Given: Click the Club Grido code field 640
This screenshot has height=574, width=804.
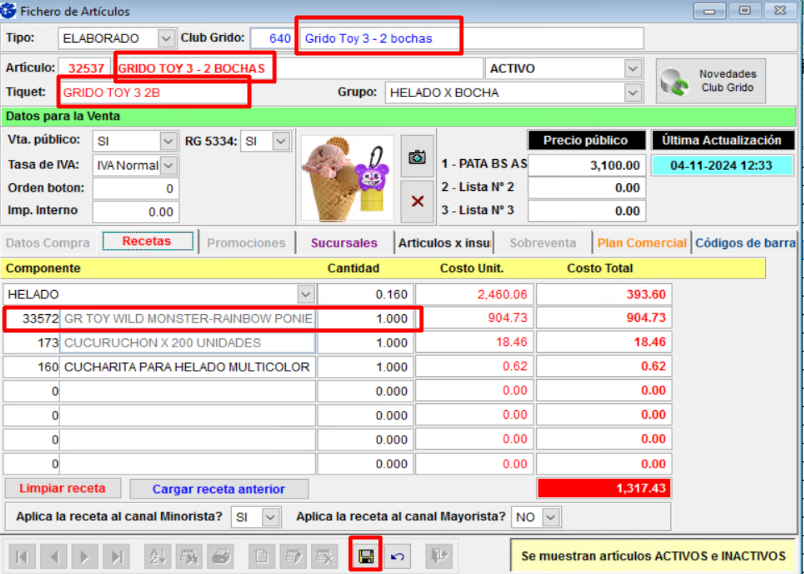Looking at the screenshot, I should (x=273, y=38).
